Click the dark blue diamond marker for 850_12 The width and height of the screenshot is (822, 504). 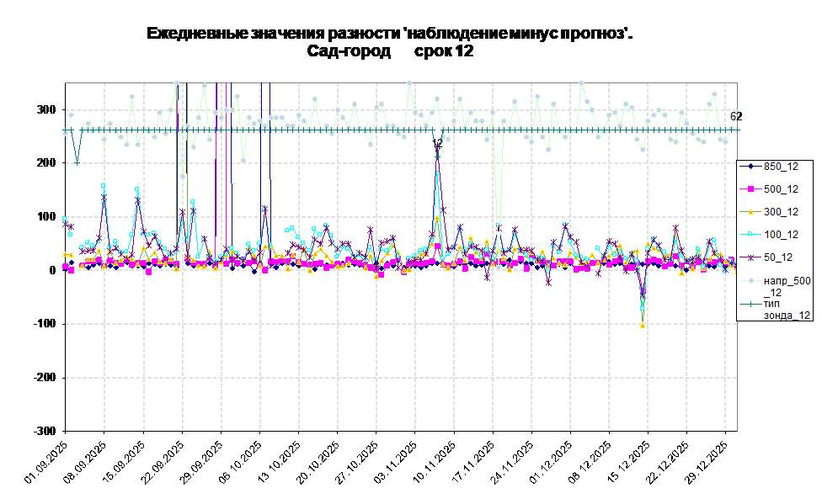750,166
